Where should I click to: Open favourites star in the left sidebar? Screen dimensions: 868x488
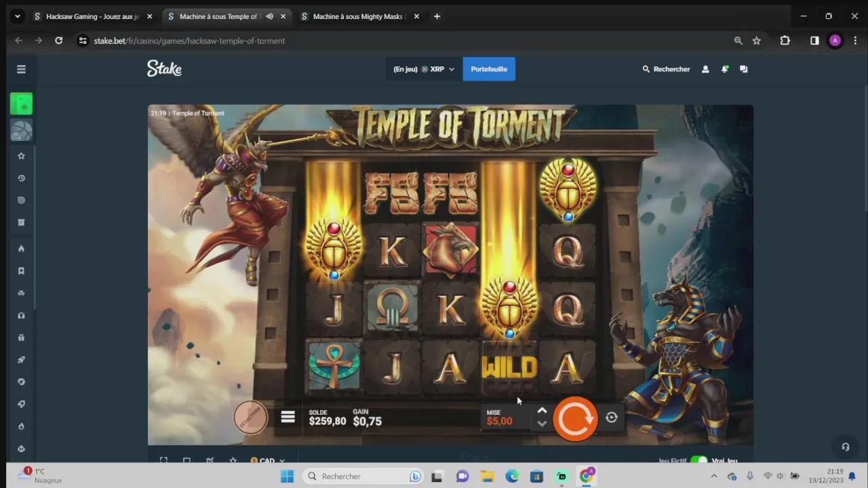pyautogui.click(x=21, y=156)
